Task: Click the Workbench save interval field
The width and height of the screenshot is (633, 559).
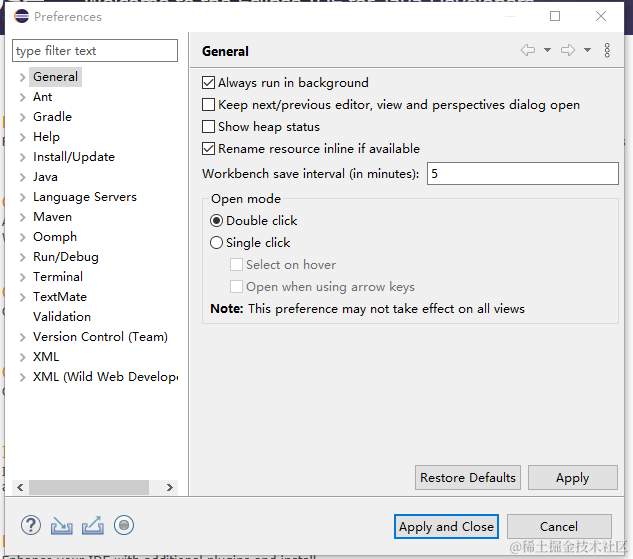Action: point(523,174)
